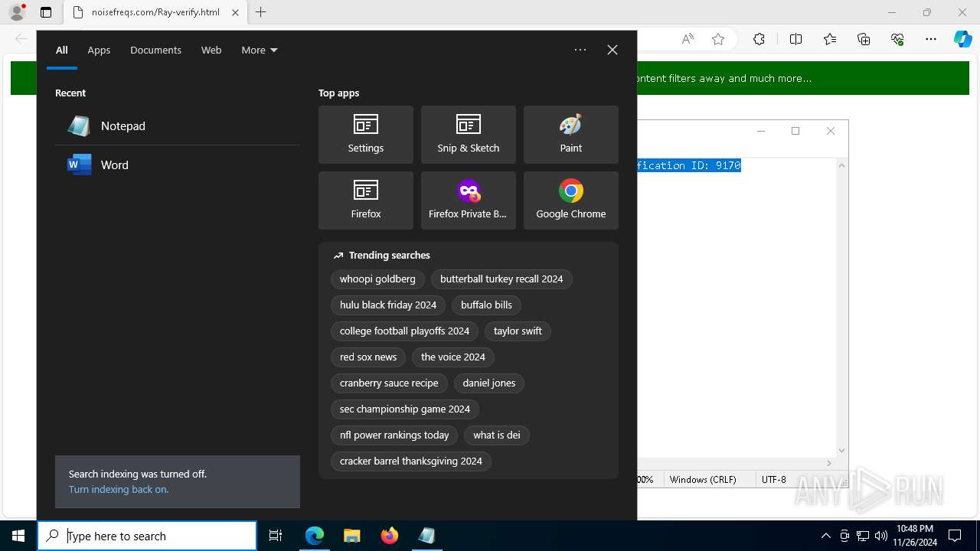This screenshot has width=980, height=551.
Task: Launch Firefox Private Browsing tile
Action: [468, 201]
